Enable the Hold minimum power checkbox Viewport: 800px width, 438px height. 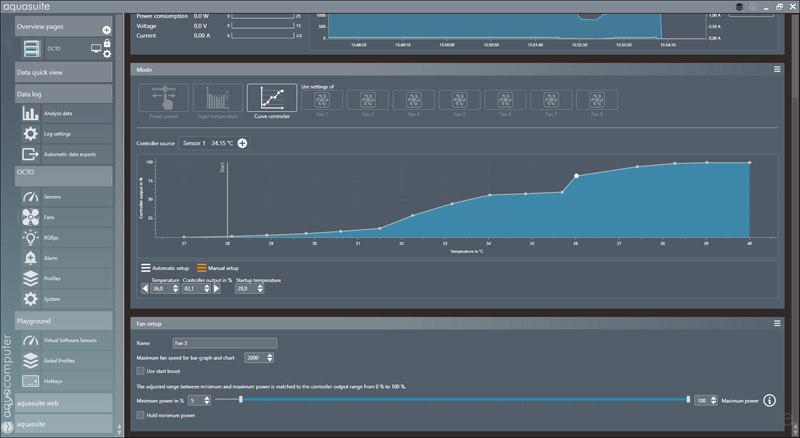pos(139,414)
